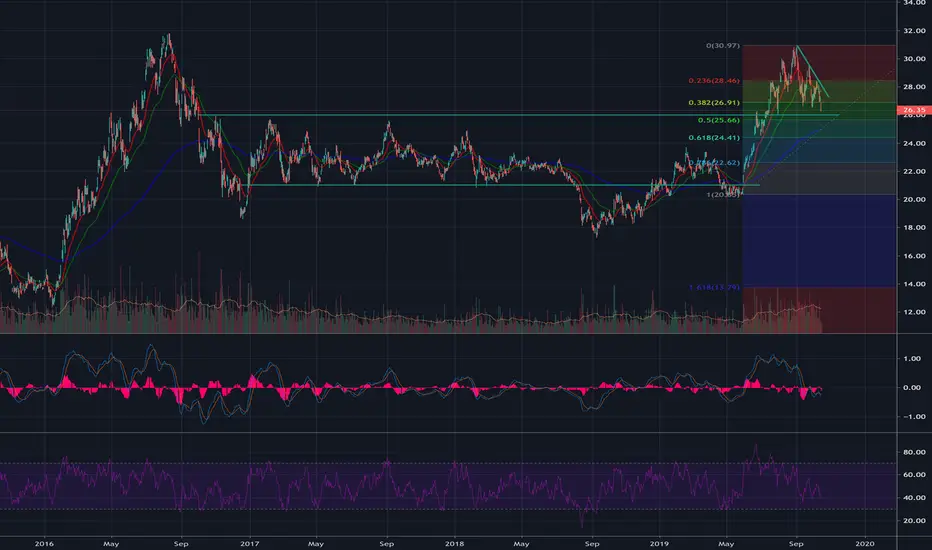
Task: Click 16.00 on the price axis
Action: (914, 256)
